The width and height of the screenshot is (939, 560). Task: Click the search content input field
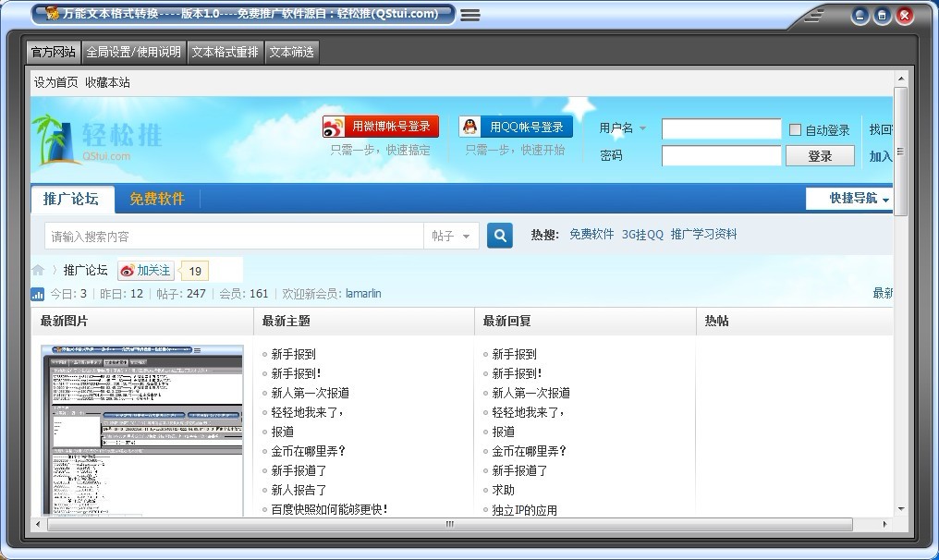(x=234, y=237)
